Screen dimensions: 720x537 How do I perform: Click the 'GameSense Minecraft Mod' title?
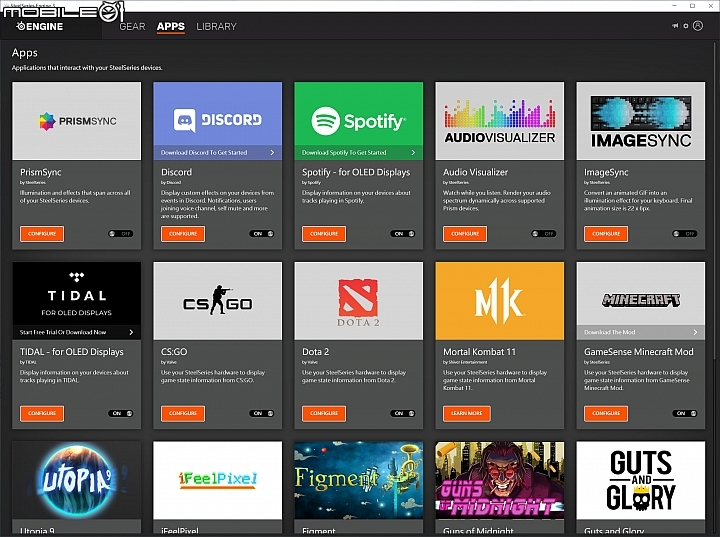click(638, 352)
